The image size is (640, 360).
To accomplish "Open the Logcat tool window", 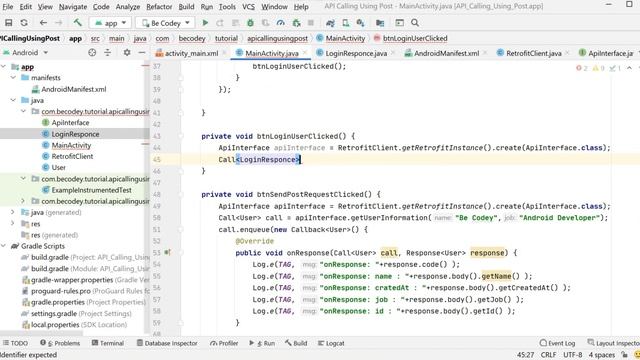I will [x=331, y=343].
